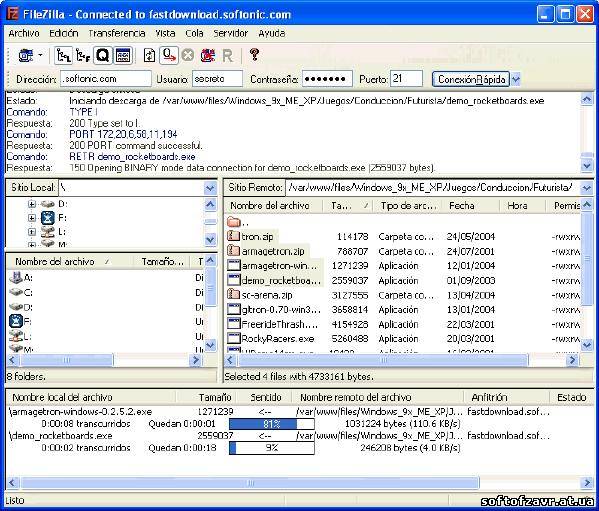Sort remote list by Hora column
The width and height of the screenshot is (599, 511).
coord(522,205)
